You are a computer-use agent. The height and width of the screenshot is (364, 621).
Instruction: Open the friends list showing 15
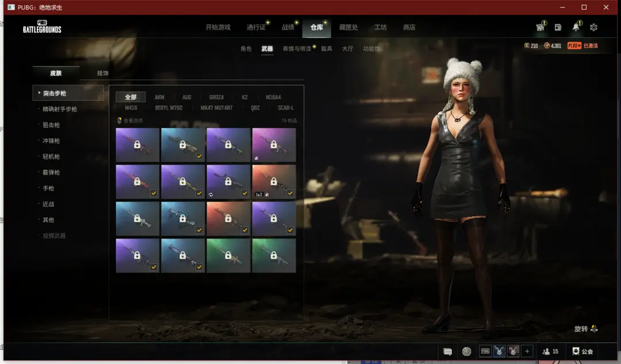click(x=550, y=351)
